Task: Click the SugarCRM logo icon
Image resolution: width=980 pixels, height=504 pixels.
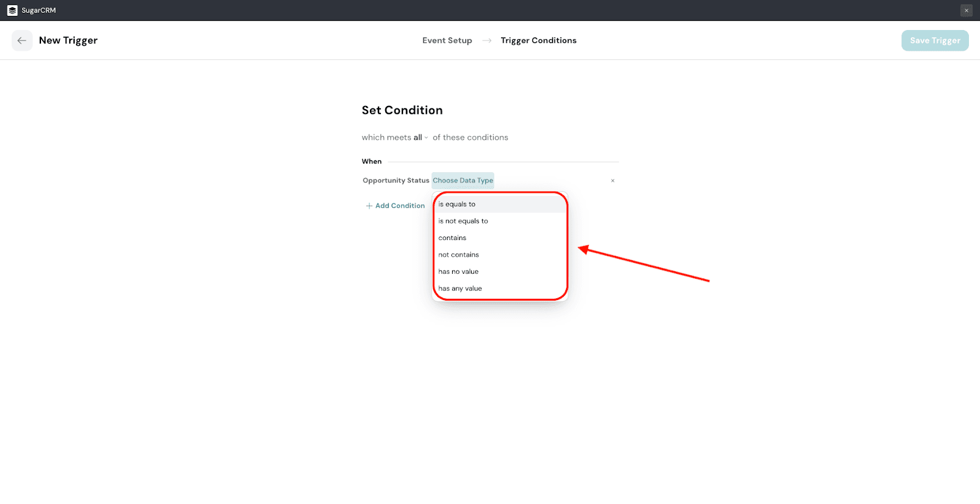Action: pyautogui.click(x=12, y=10)
